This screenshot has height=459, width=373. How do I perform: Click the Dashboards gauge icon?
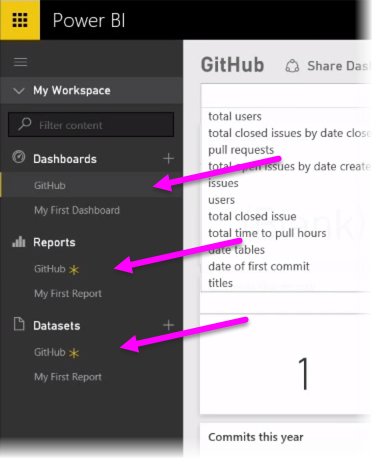[x=19, y=157]
